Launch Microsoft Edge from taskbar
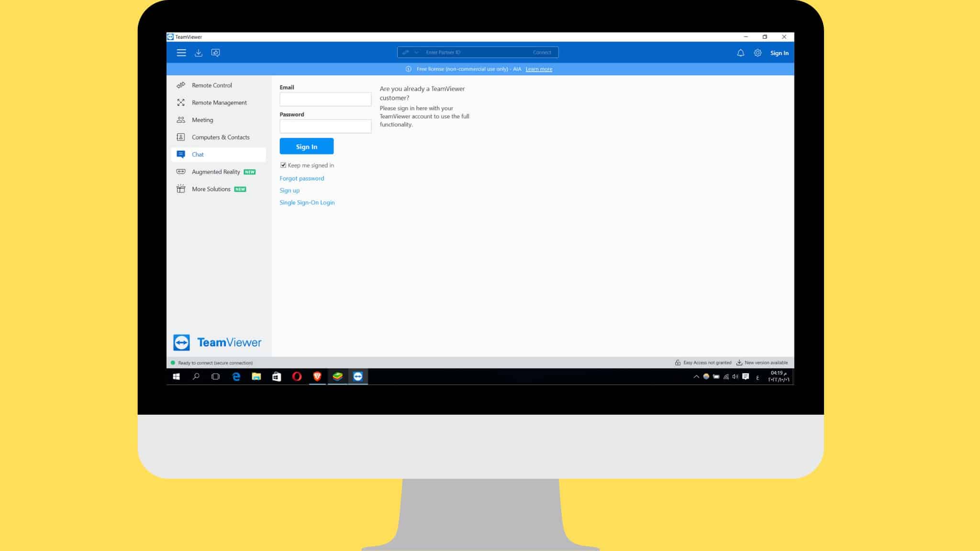This screenshot has height=551, width=980. coord(236,376)
